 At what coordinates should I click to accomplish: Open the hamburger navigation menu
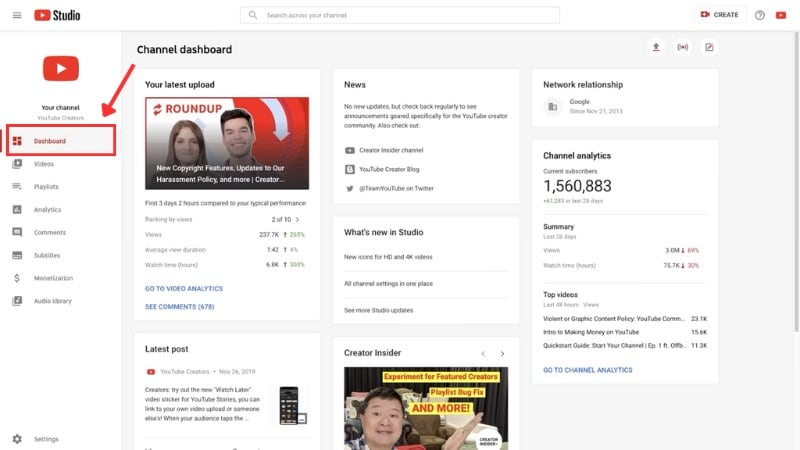pos(17,15)
